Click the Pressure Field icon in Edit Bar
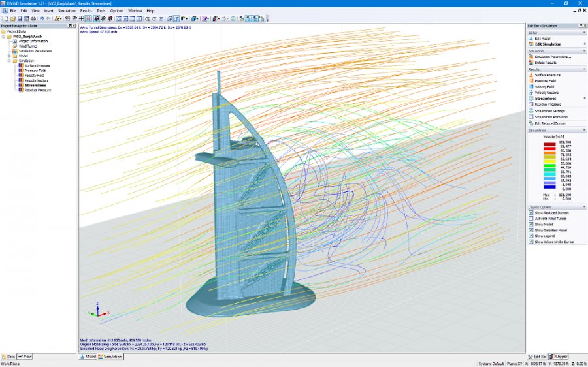The image size is (588, 367). [531, 81]
